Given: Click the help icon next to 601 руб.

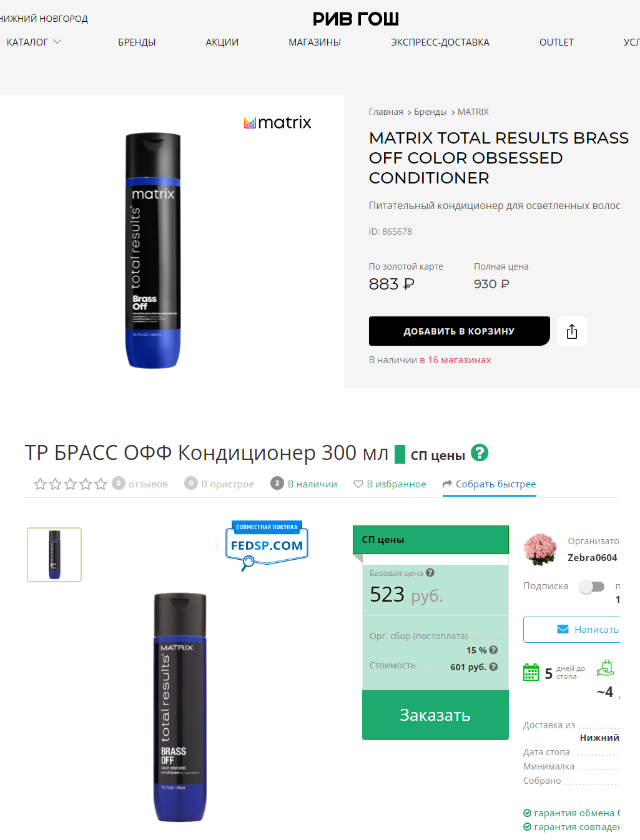Looking at the screenshot, I should [493, 667].
